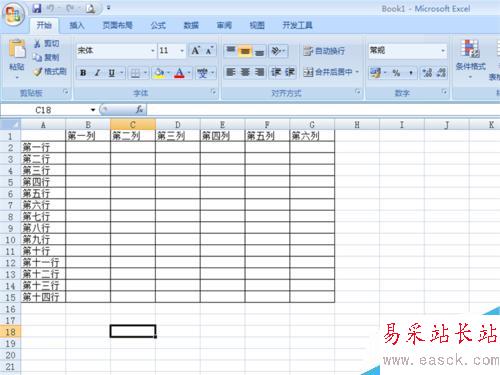Open underline style dropdown arrow
Image resolution: width=500 pixels, height=375 pixels.
(122, 73)
